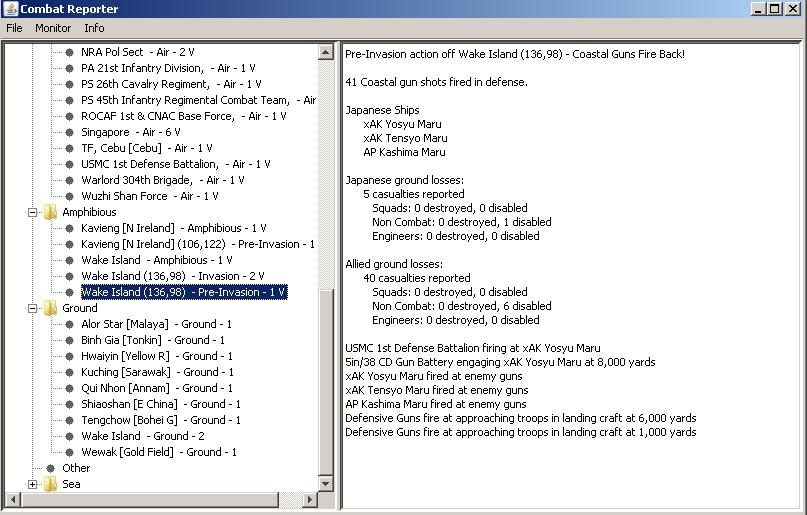Screen dimensions: 807x515
Task: Click the Ground folder label
Action: (80, 308)
